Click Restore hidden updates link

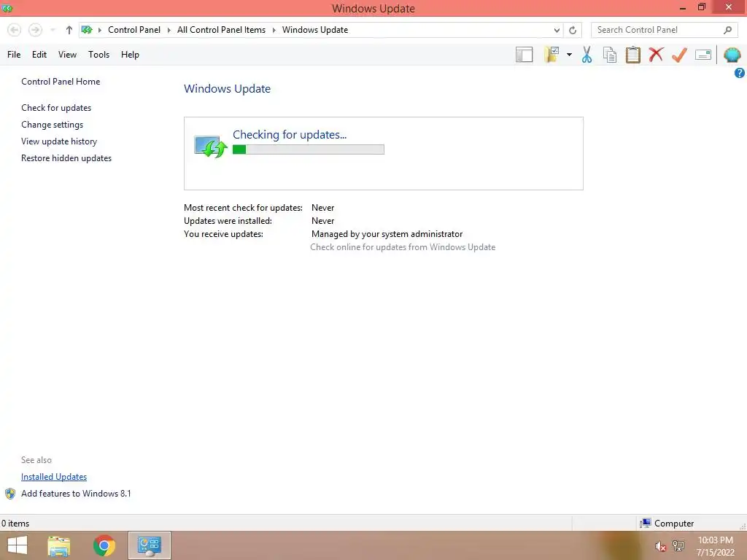tap(66, 158)
